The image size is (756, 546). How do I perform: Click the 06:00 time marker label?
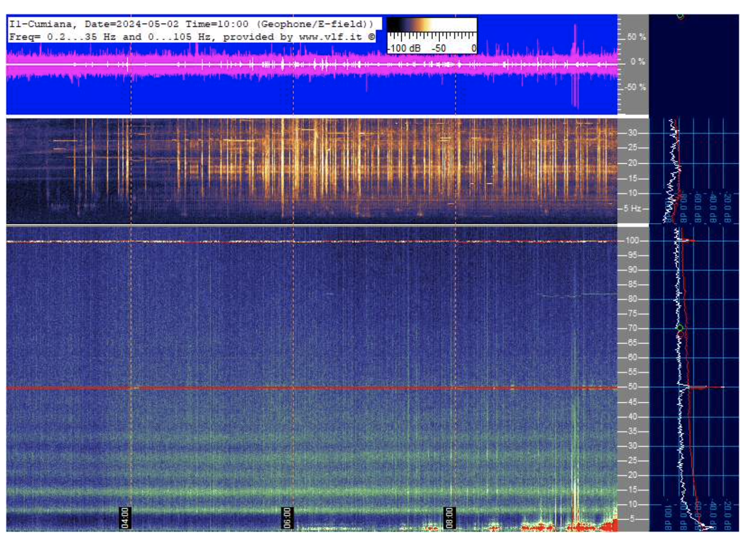(287, 517)
